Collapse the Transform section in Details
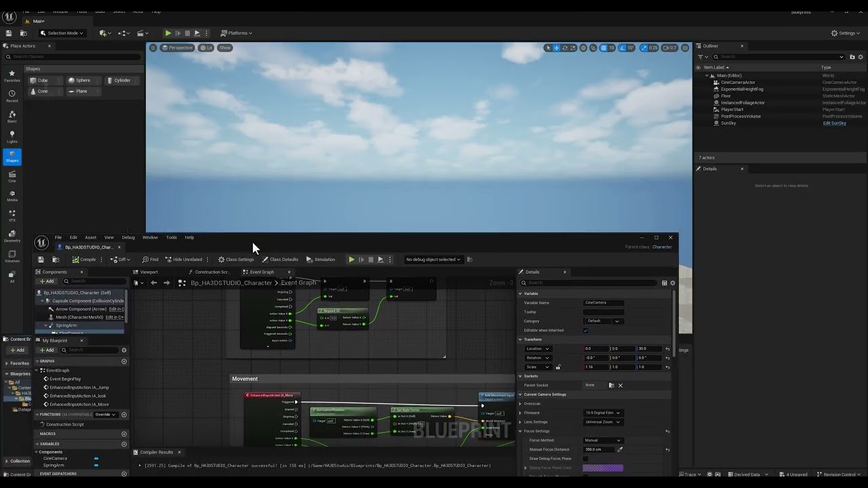This screenshot has width=868, height=488. pos(521,340)
